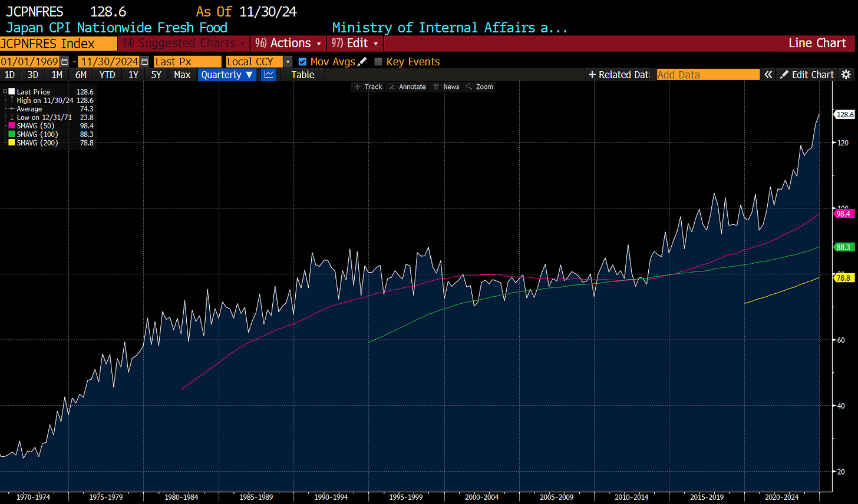This screenshot has width=858, height=504.
Task: Open the 96) Actions menu
Action: click(289, 43)
